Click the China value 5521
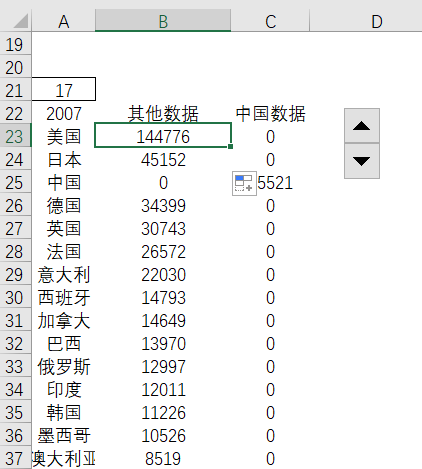The width and height of the screenshot is (422, 469). click(x=275, y=182)
